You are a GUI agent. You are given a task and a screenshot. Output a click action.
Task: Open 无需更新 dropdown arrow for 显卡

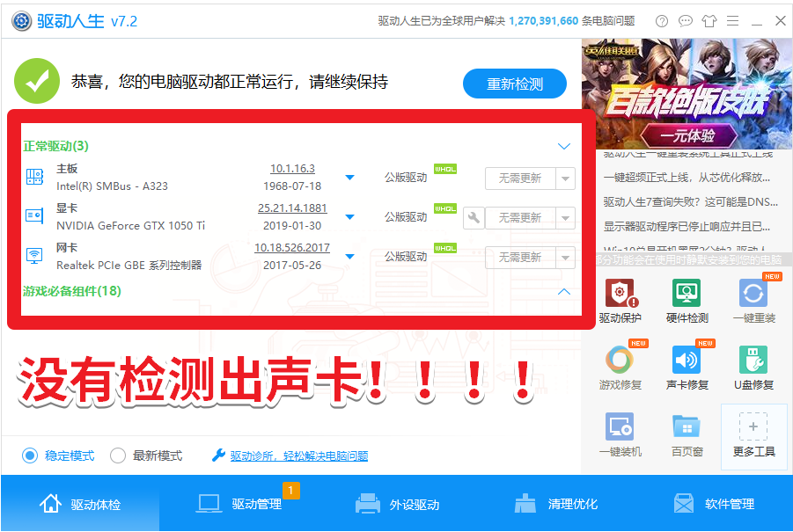pyautogui.click(x=565, y=218)
